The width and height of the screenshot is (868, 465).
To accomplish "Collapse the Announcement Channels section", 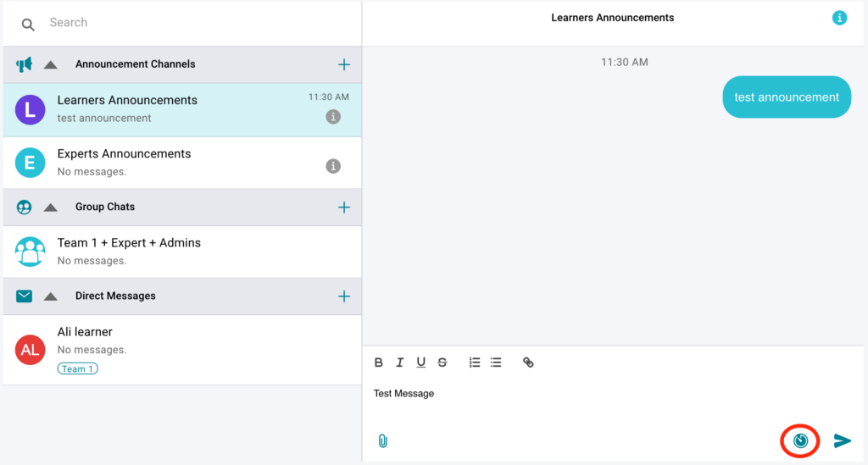I will [x=51, y=64].
